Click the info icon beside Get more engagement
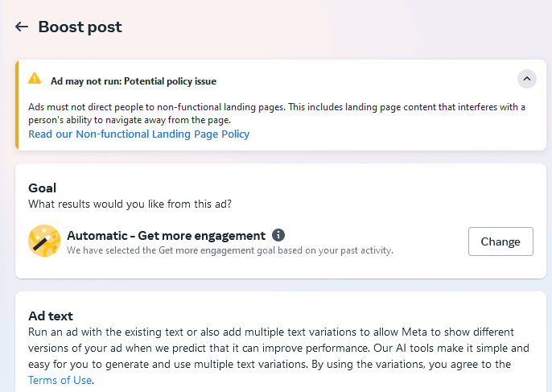The image size is (552, 392). 278,235
